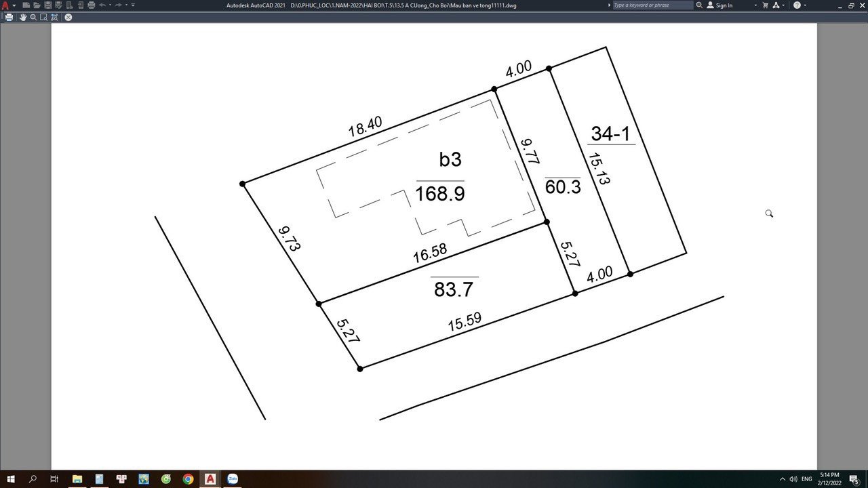
Task: Open the Windows Start menu
Action: pos(11,479)
